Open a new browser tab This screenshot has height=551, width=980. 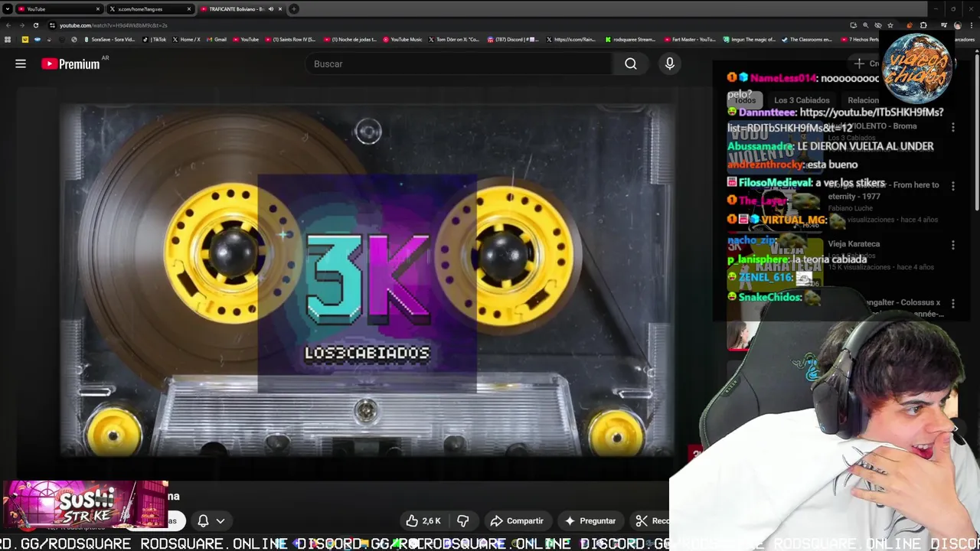(294, 9)
